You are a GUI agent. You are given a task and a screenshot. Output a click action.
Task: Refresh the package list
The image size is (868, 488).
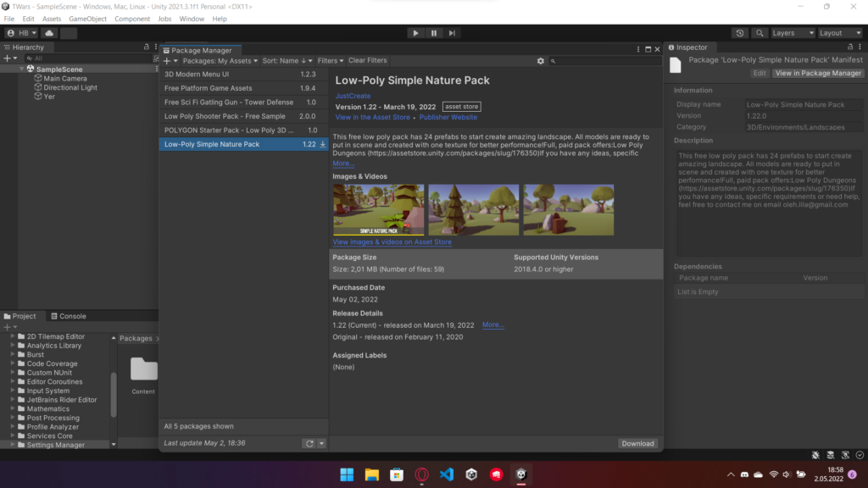pyautogui.click(x=309, y=443)
